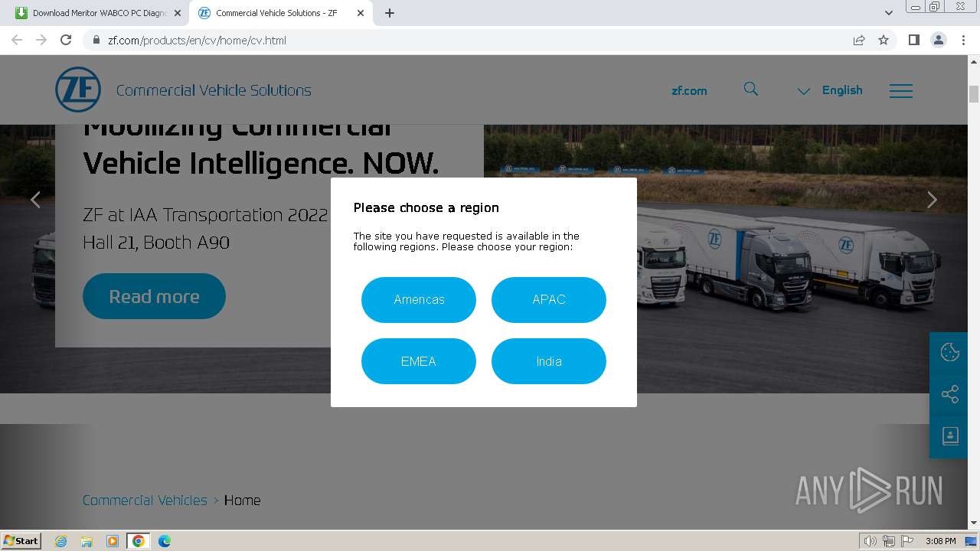Image resolution: width=980 pixels, height=551 pixels.
Task: Click the Read more button on banner
Action: 154,296
